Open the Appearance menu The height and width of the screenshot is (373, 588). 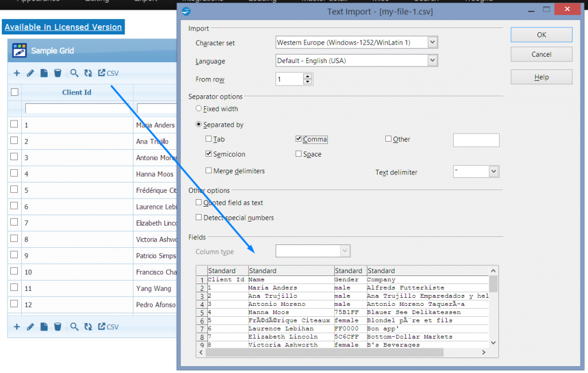[38, 2]
